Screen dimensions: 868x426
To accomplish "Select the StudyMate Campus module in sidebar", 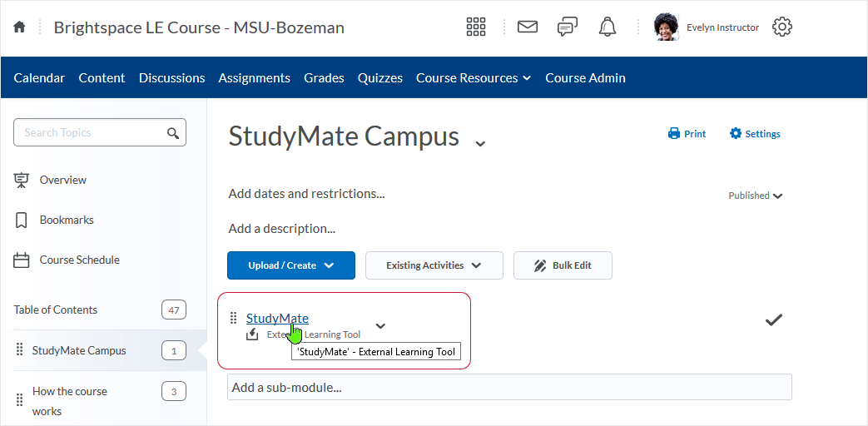I will click(x=79, y=350).
